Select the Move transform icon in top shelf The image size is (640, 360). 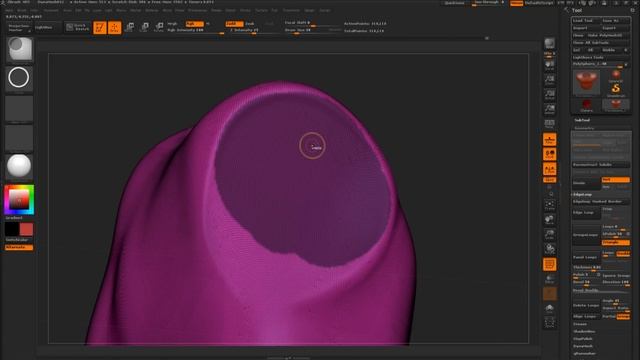130,27
